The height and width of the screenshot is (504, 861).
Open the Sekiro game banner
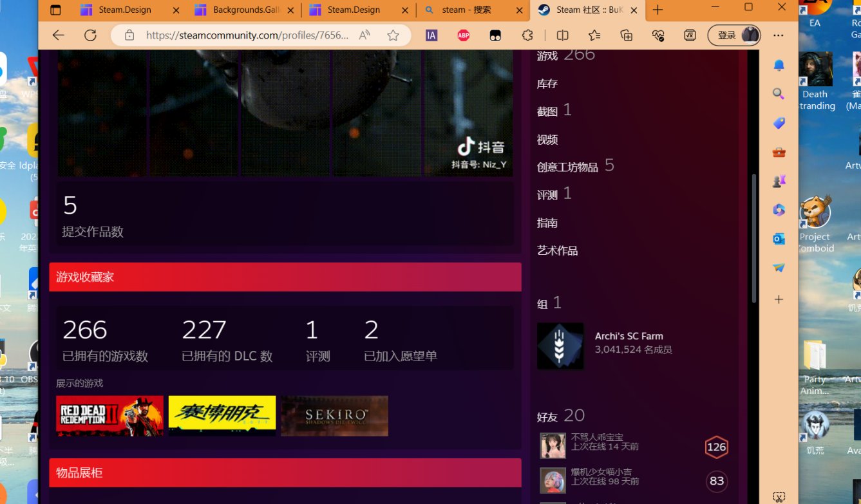[x=335, y=416]
